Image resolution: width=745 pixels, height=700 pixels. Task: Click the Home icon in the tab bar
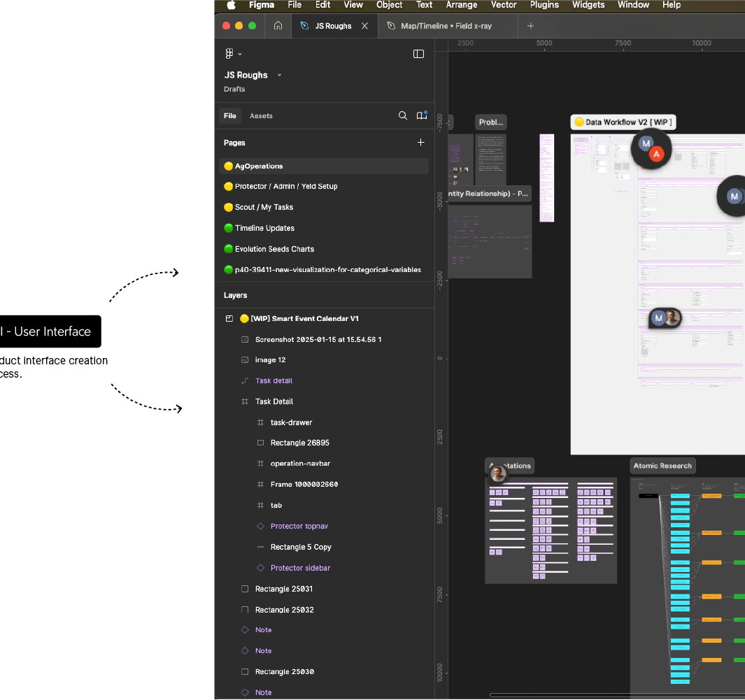click(x=278, y=26)
